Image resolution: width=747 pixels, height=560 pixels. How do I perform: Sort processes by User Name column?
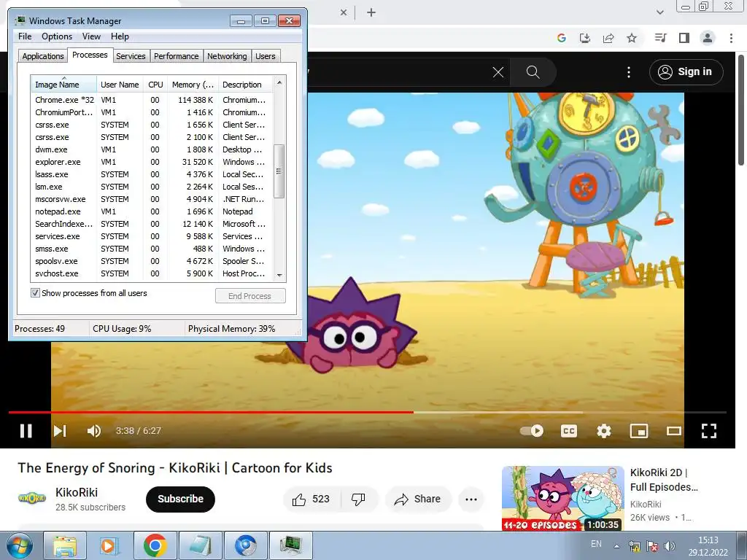pos(120,85)
